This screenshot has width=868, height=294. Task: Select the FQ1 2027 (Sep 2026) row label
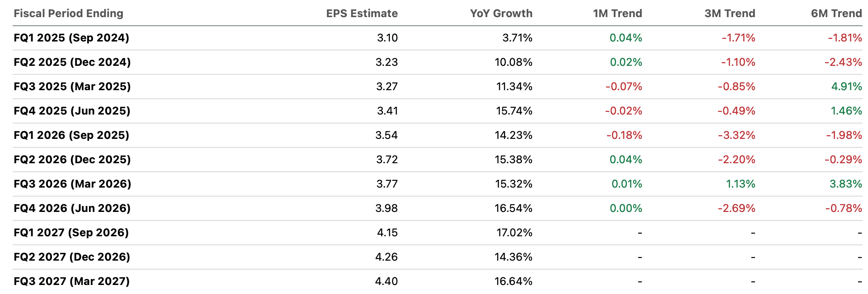71,233
